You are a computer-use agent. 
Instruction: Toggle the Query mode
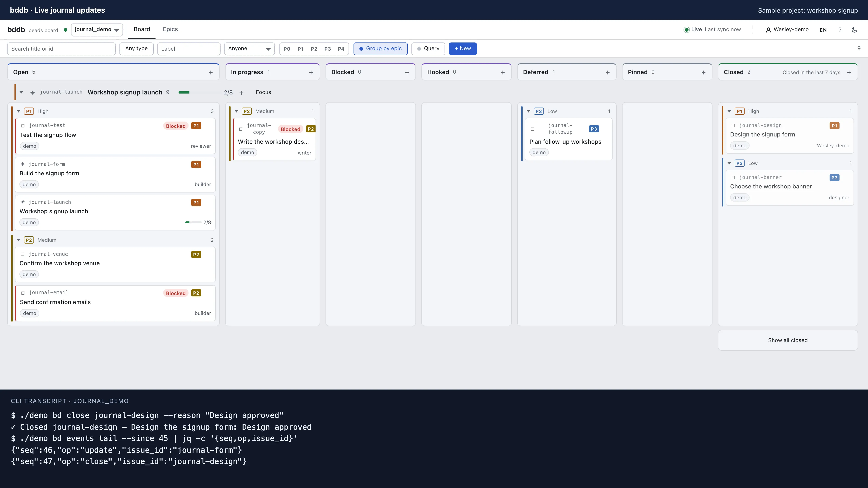[428, 49]
